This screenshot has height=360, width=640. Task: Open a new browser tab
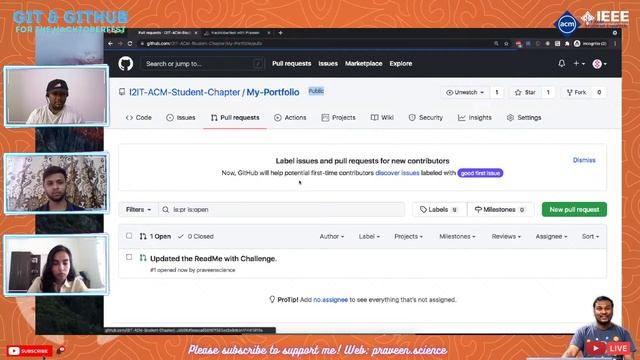pyautogui.click(x=280, y=33)
